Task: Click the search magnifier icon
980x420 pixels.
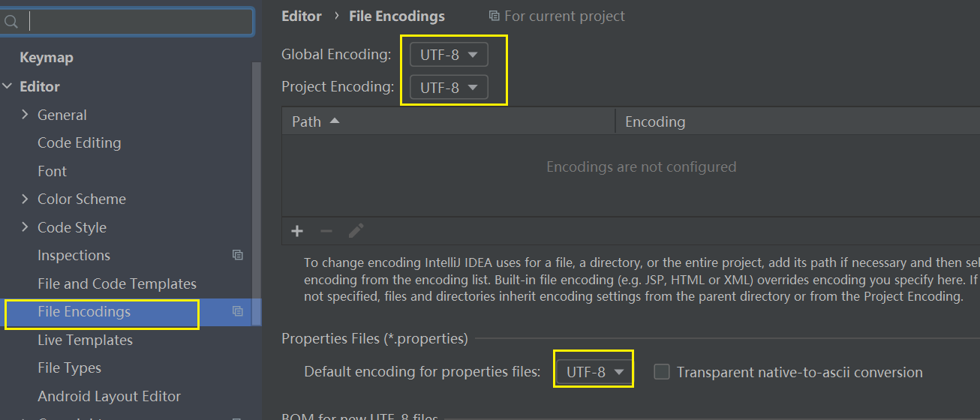Action: point(11,22)
